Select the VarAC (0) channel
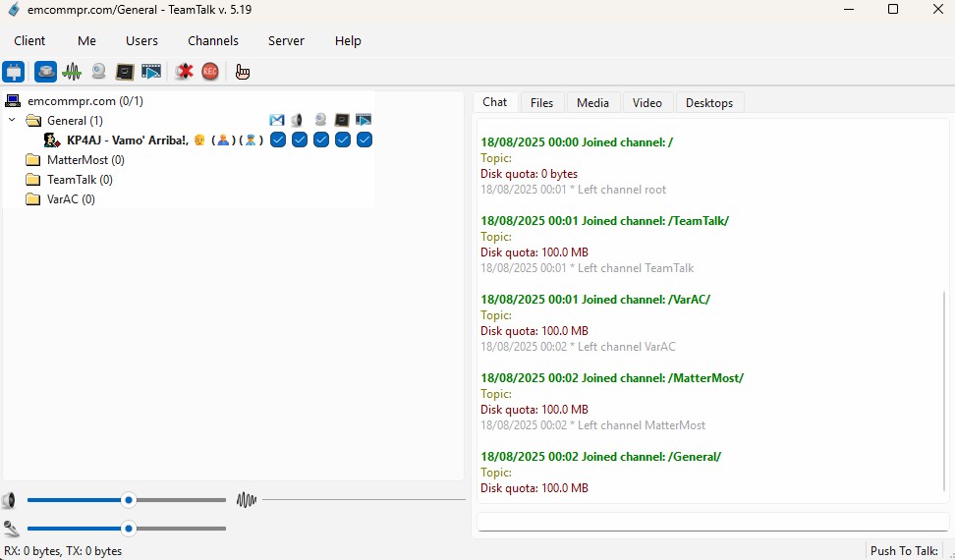 tap(71, 199)
